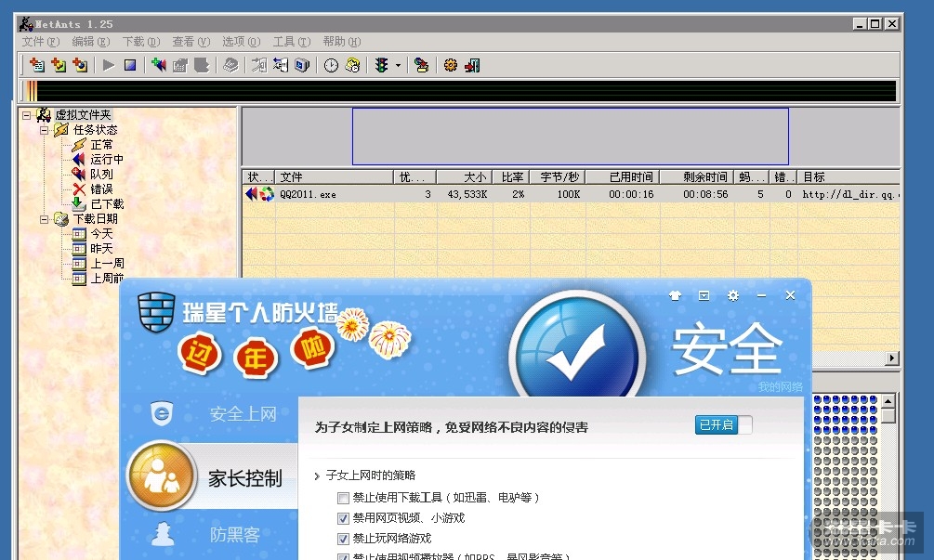This screenshot has width=934, height=560.
Task: Sort by the 大小 column header
Action: pos(464,176)
